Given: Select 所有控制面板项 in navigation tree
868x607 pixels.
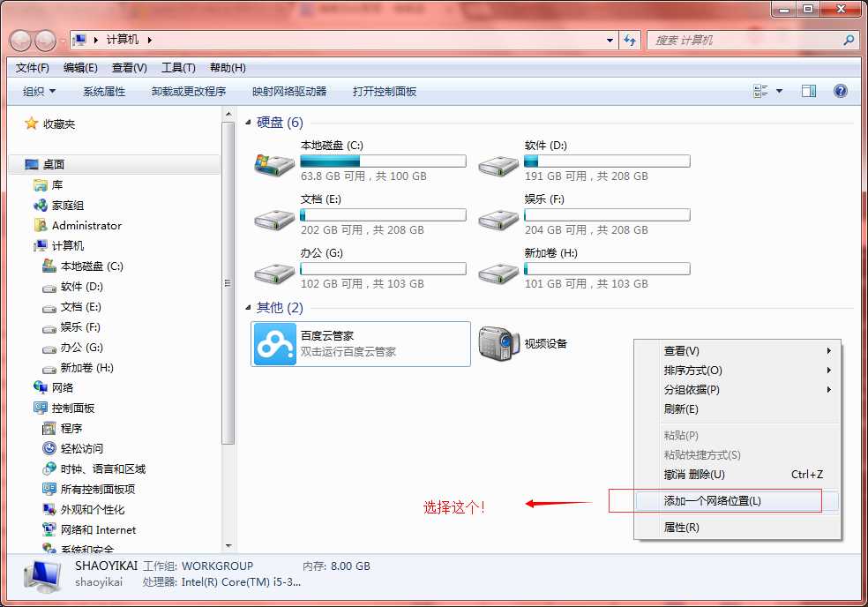Looking at the screenshot, I should pos(97,489).
